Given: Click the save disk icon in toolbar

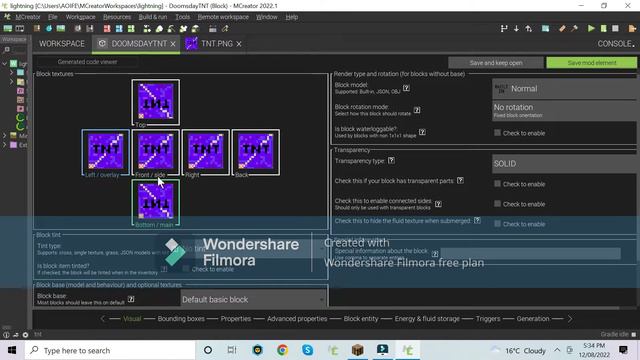Looking at the screenshot, I should click(x=90, y=29).
